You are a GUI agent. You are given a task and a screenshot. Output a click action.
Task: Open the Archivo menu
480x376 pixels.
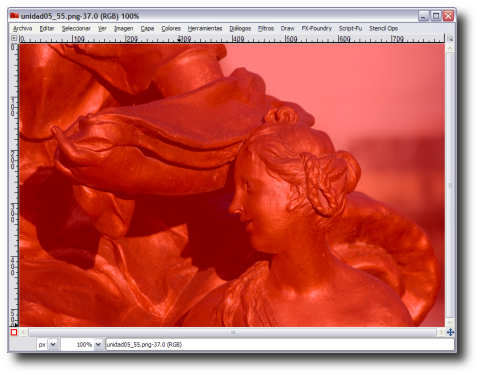tap(23, 29)
